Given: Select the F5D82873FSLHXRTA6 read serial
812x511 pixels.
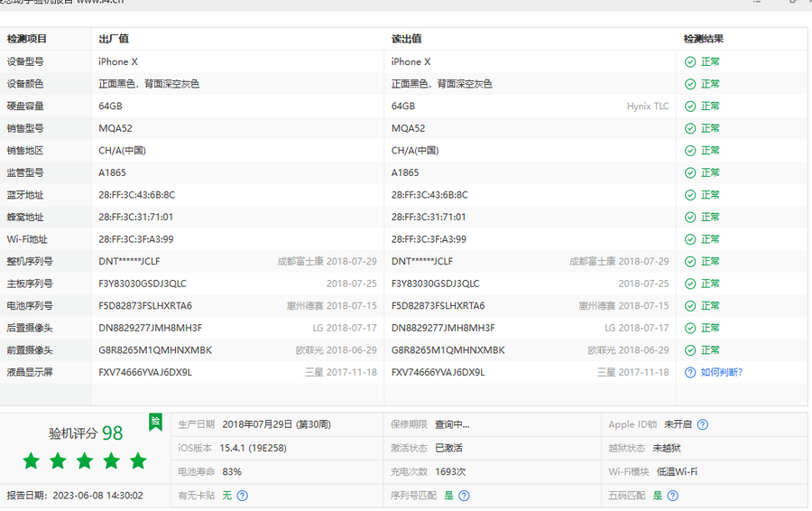Looking at the screenshot, I should pyautogui.click(x=438, y=306).
